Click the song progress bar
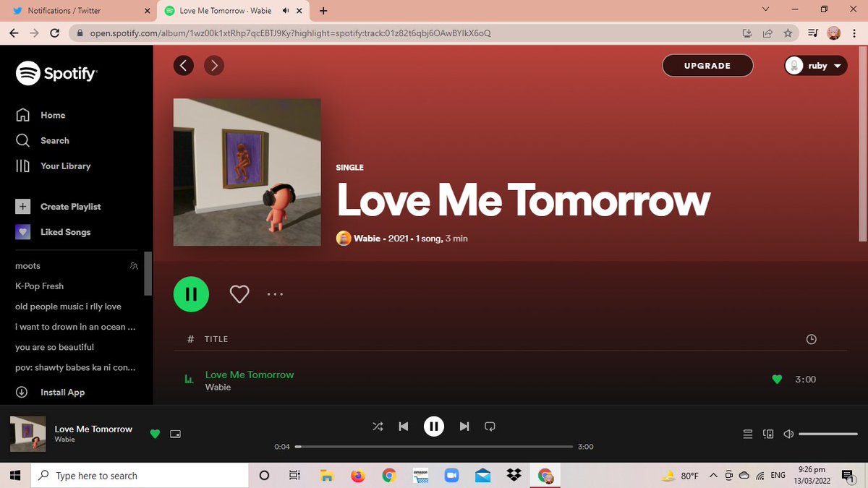The width and height of the screenshot is (868, 488). (x=434, y=447)
